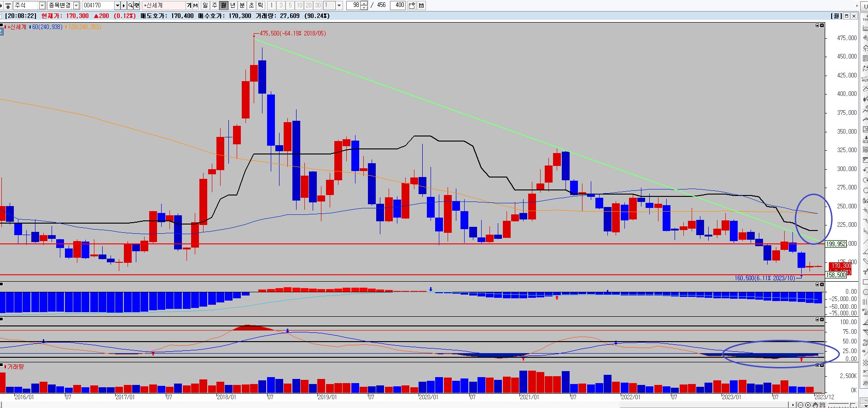This screenshot has width=868, height=408.
Task: Select the T text tool in right toolbar
Action: pos(865,272)
